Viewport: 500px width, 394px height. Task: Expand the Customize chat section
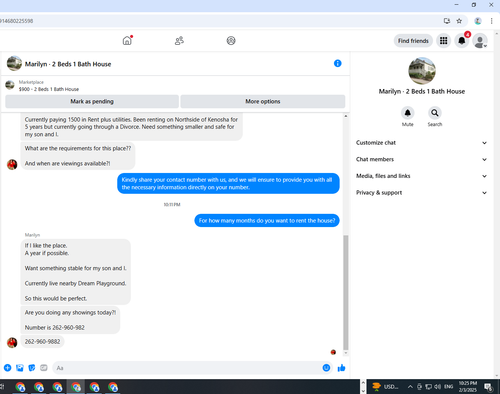coord(421,143)
